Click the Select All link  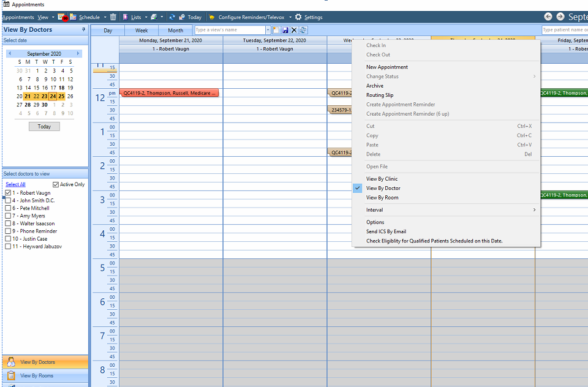click(x=15, y=184)
